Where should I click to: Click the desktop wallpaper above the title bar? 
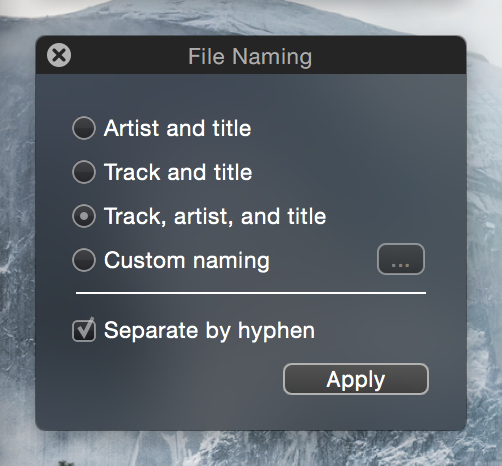click(251, 17)
